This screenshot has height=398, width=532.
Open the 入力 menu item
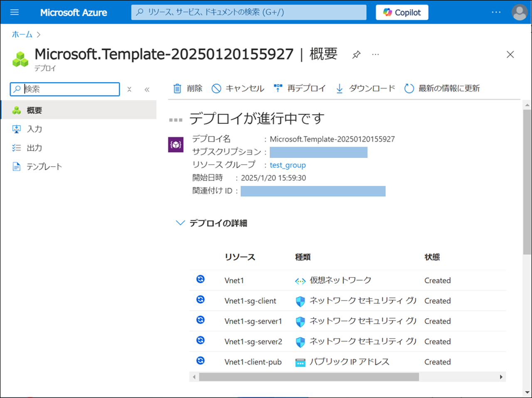(34, 129)
